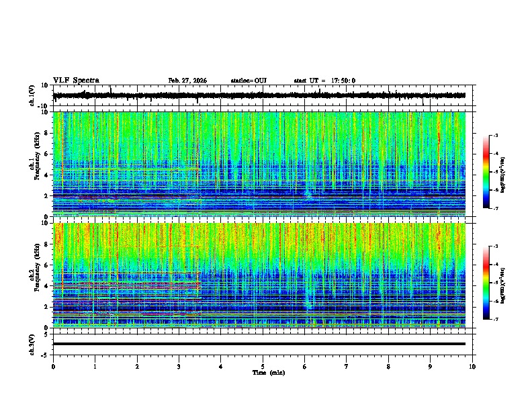Click the "5" tick on ch.3(V) axis

46,334
